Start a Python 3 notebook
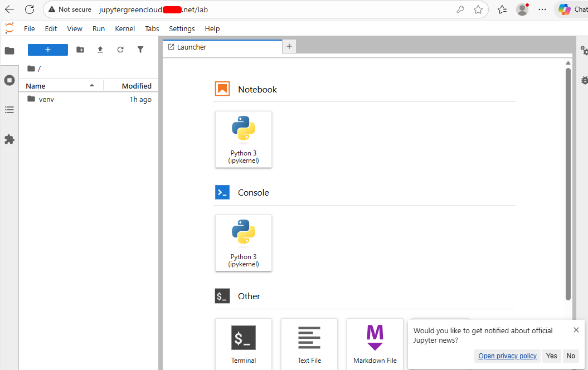This screenshot has height=370, width=588. click(x=244, y=139)
